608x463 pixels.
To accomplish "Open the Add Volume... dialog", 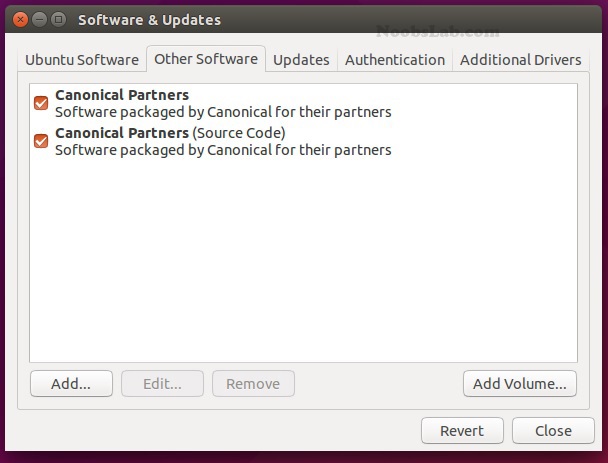I will pos(520,384).
